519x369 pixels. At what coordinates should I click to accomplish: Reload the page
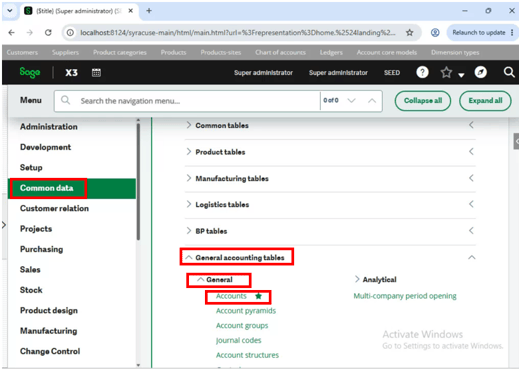click(48, 32)
